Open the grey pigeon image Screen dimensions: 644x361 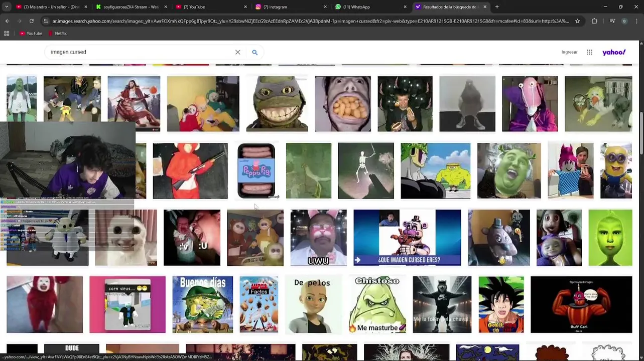[467, 104]
